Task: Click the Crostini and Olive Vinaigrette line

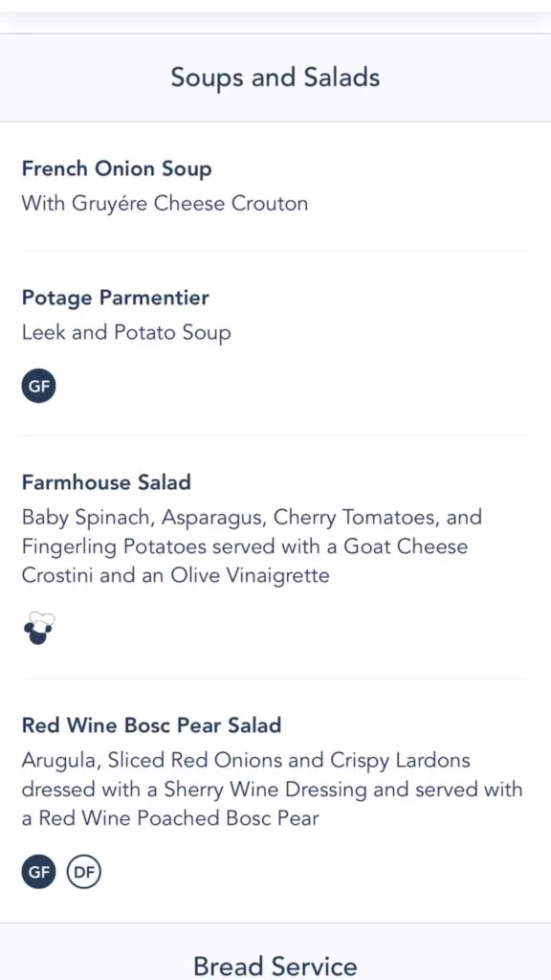Action: click(176, 575)
